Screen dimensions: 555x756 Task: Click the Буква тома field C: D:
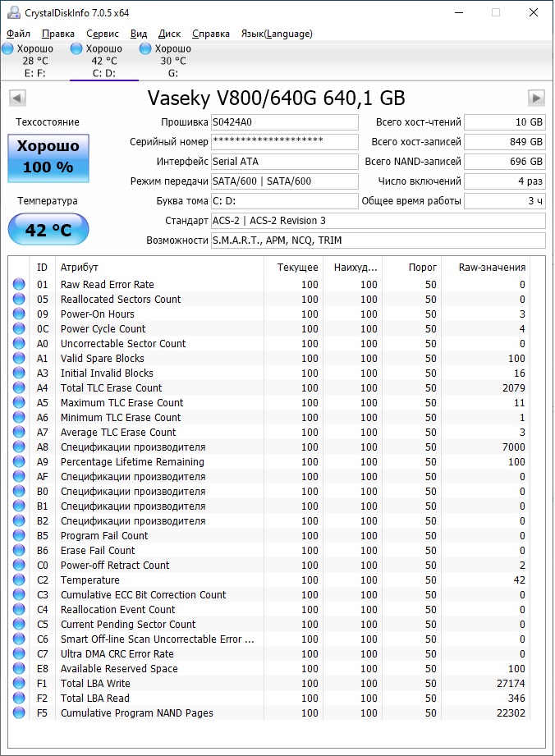[285, 201]
